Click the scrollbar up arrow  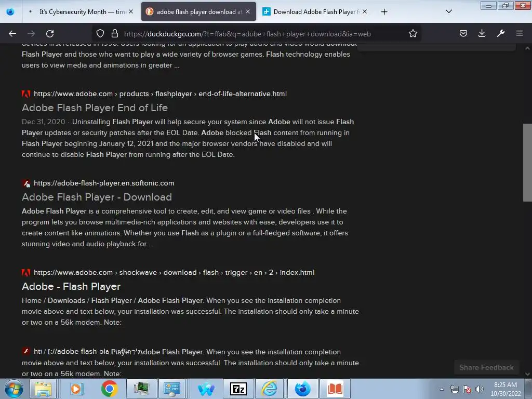[527, 48]
